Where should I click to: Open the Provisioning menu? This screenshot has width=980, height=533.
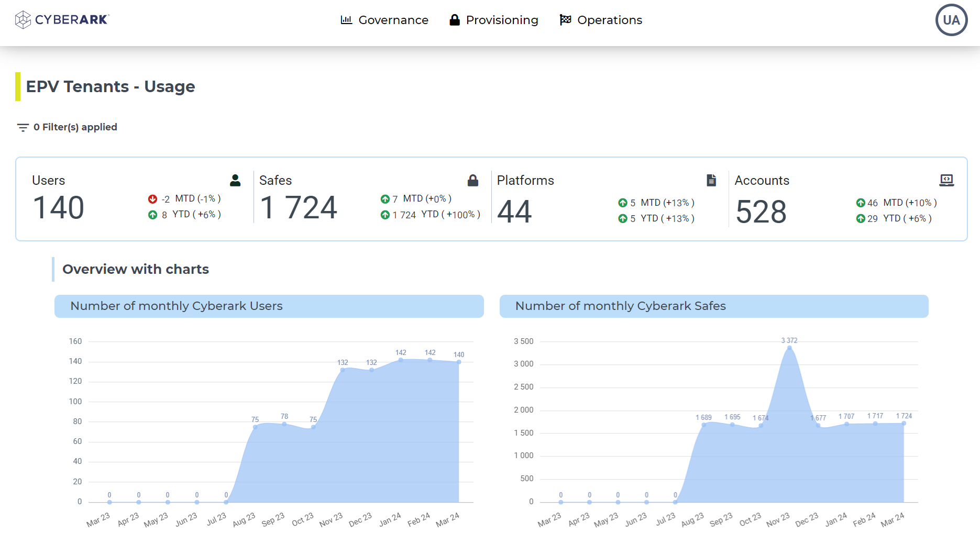[x=493, y=20]
